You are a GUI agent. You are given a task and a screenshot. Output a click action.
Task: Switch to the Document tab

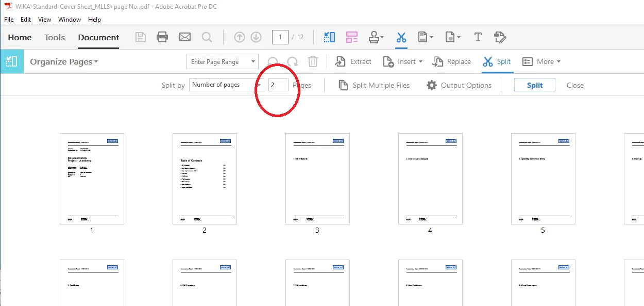tap(98, 37)
